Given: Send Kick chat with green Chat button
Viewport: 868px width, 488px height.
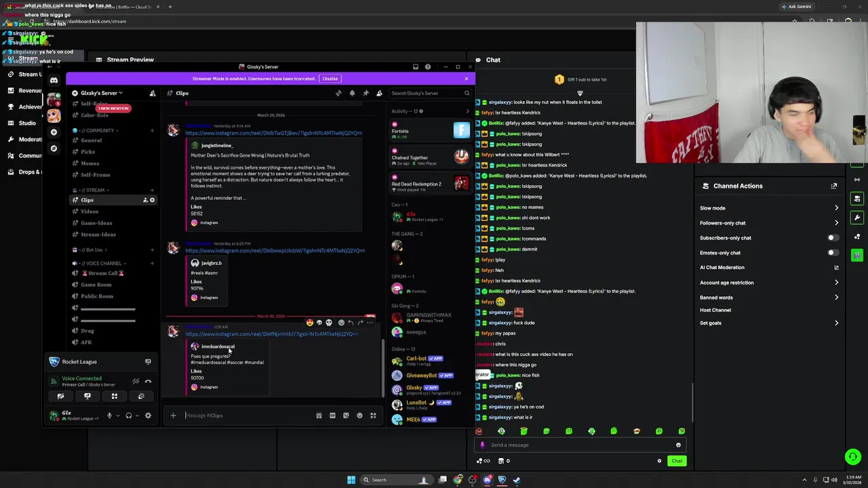Looking at the screenshot, I should point(677,461).
